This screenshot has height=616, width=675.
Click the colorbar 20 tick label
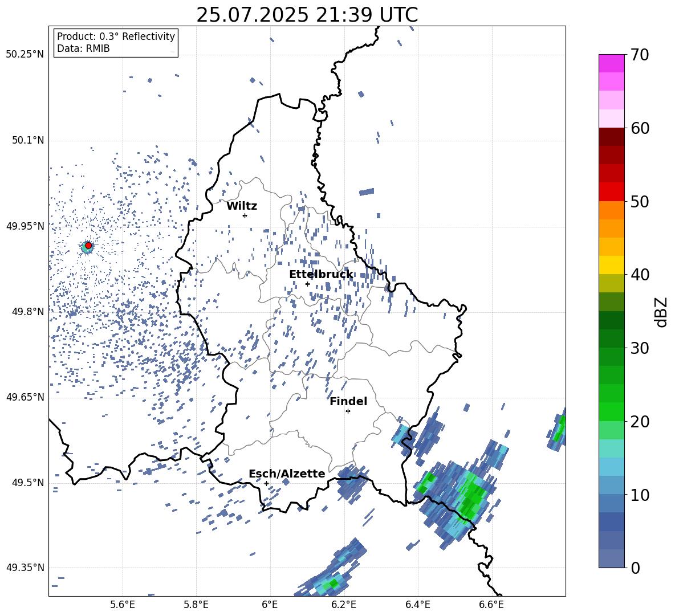(x=640, y=422)
